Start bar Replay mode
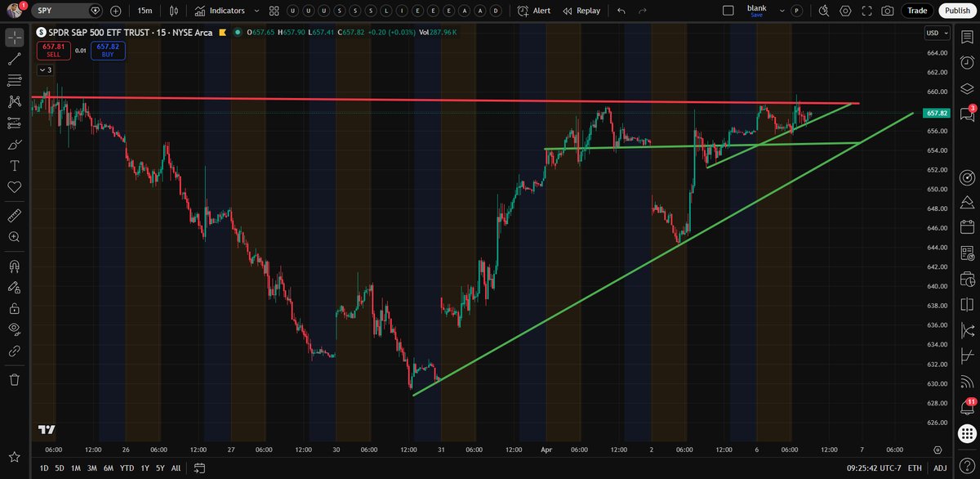980x479 pixels. [x=581, y=11]
